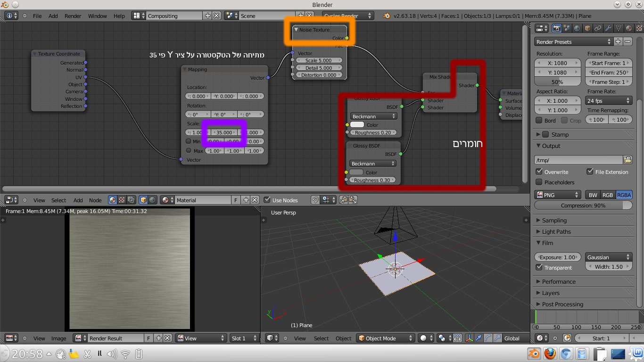
Task: Expand the Sampling panel
Action: click(x=554, y=220)
